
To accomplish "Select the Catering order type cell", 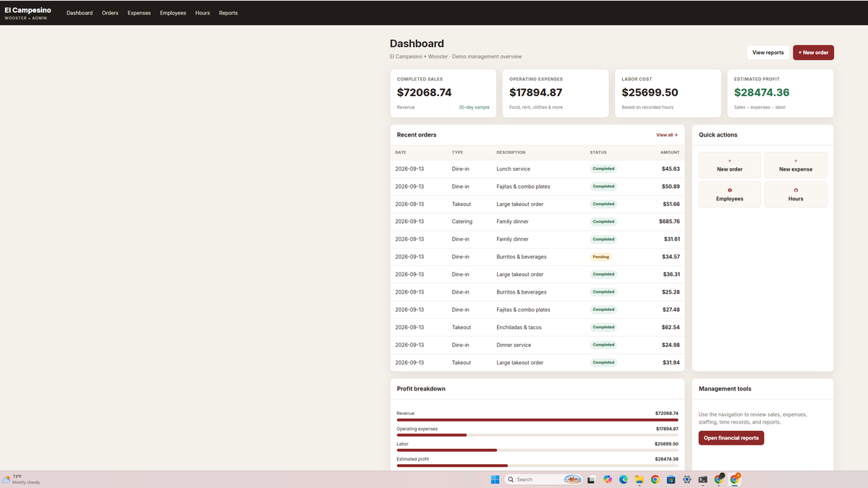I will (x=462, y=222).
